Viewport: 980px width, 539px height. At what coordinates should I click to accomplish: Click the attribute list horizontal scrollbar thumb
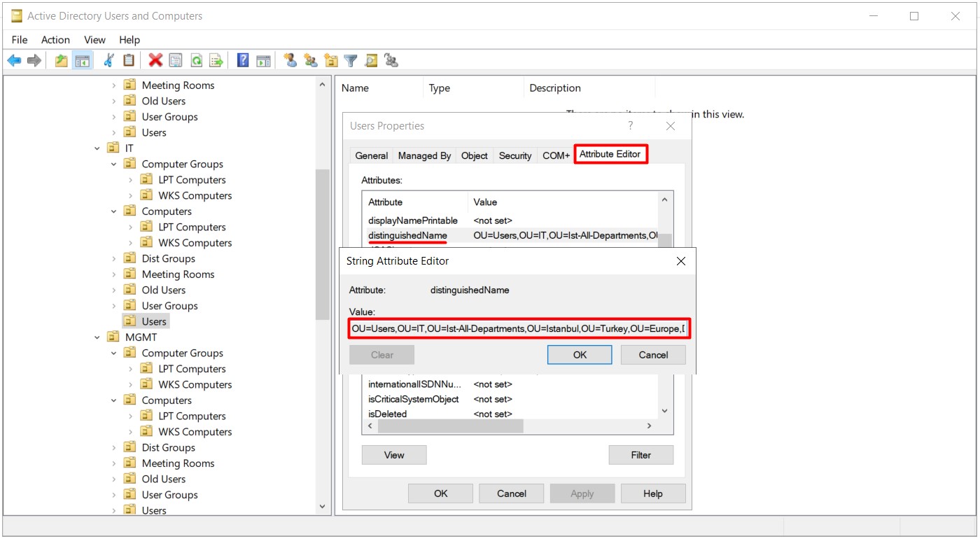(450, 426)
